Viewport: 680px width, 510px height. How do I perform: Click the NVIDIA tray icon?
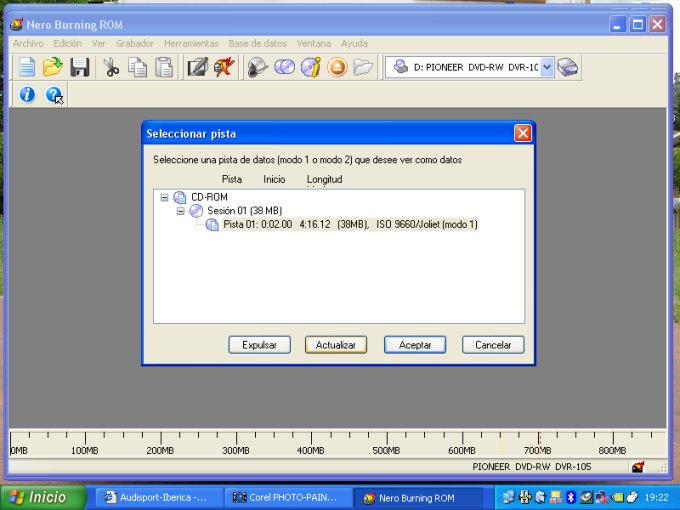[x=617, y=497]
